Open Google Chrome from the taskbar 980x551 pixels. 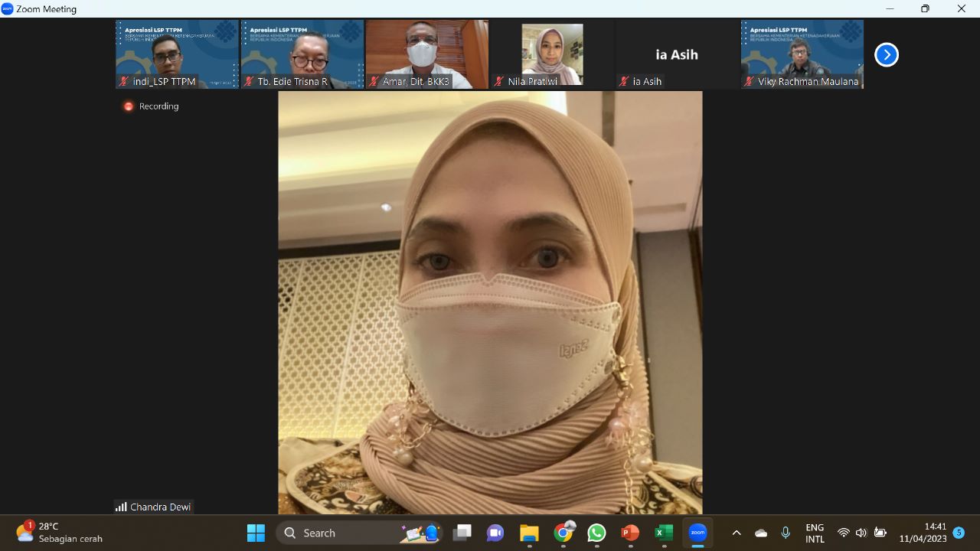(x=563, y=533)
